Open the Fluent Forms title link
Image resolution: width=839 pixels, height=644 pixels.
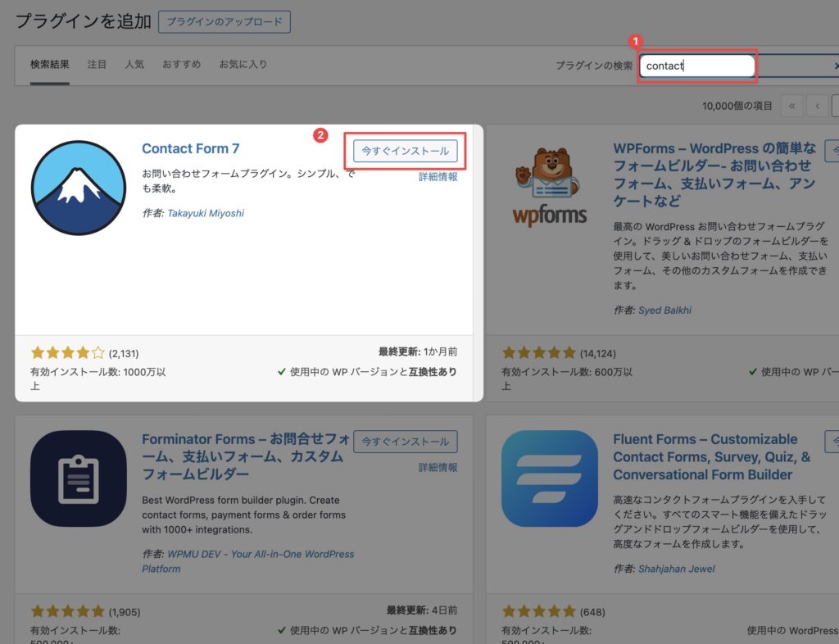tap(712, 457)
